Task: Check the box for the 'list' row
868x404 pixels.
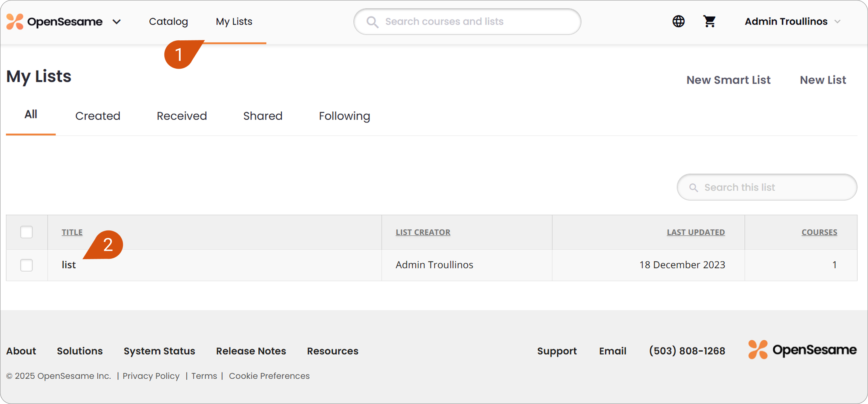Action: coord(26,265)
